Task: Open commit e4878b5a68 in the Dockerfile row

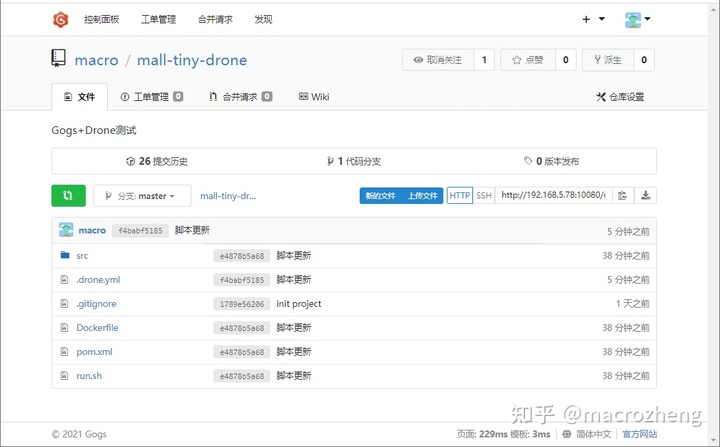Action: [242, 328]
